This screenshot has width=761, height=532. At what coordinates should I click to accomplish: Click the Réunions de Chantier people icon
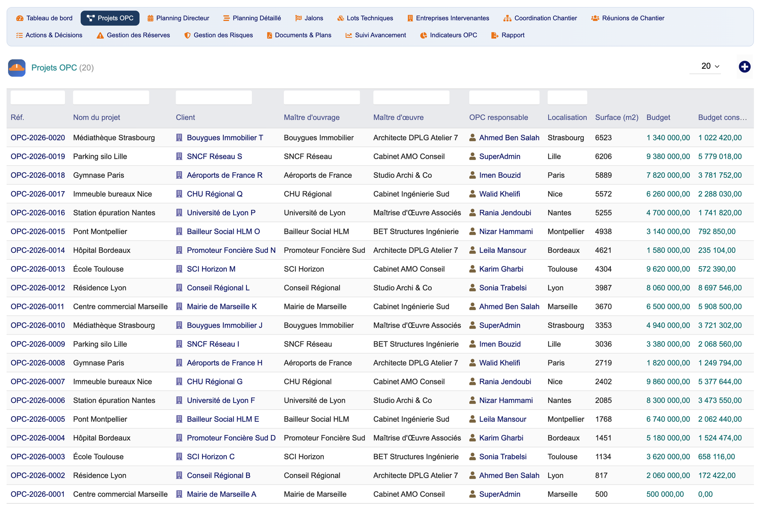[595, 18]
